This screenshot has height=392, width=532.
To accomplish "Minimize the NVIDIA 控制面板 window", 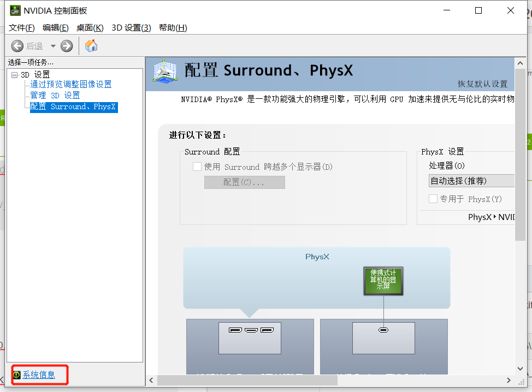I will [x=447, y=10].
